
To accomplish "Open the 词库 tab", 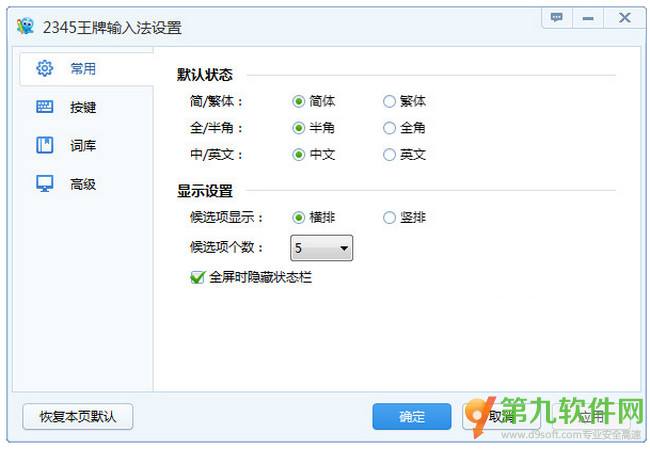I will [87, 146].
